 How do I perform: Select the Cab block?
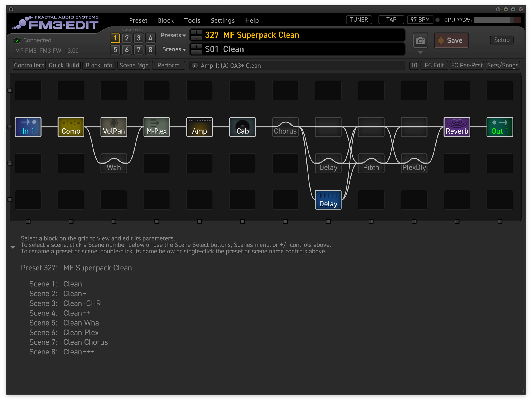pos(242,127)
